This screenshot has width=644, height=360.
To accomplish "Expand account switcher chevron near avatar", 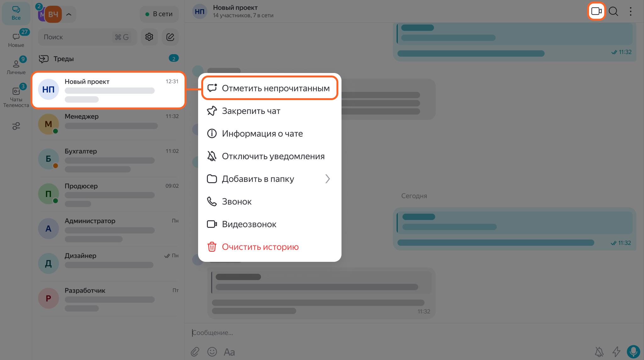I will 69,14.
